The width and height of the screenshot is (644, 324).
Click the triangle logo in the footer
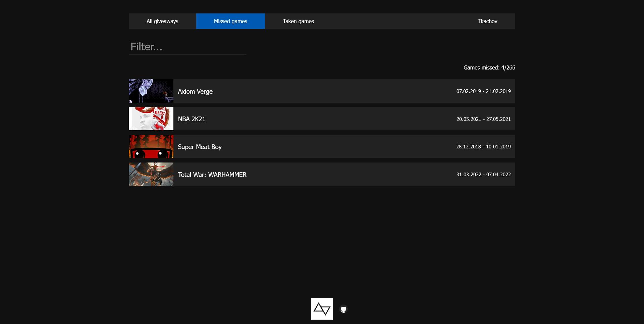(322, 309)
